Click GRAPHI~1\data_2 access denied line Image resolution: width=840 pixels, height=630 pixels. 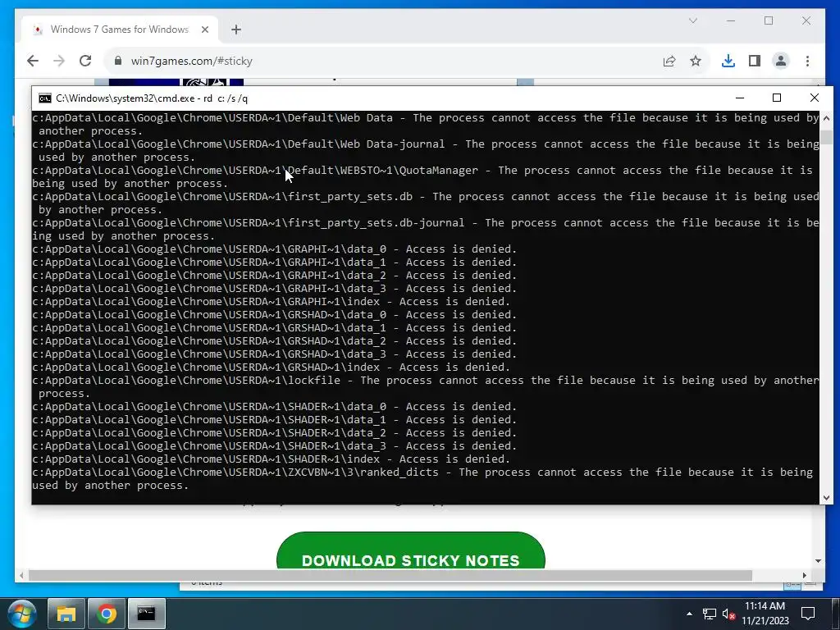(274, 276)
